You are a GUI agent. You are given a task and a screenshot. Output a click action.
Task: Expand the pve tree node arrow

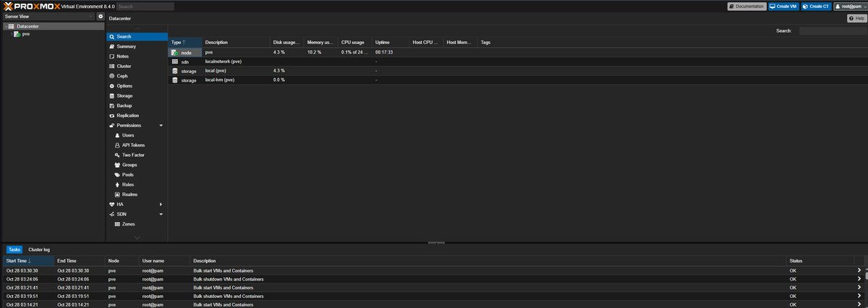tap(11, 34)
